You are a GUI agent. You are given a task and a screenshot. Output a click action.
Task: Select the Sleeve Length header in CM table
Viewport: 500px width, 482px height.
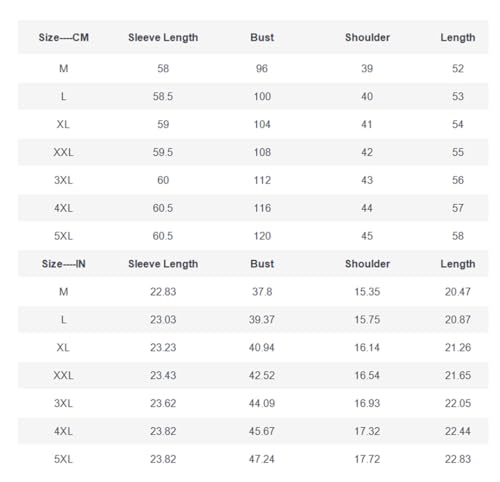163,38
